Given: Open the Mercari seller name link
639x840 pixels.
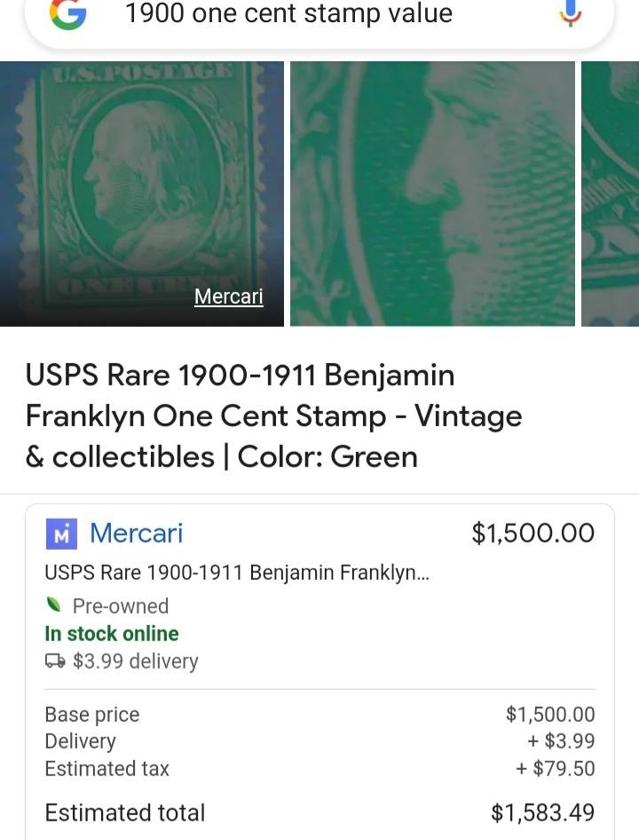Looking at the screenshot, I should [136, 533].
